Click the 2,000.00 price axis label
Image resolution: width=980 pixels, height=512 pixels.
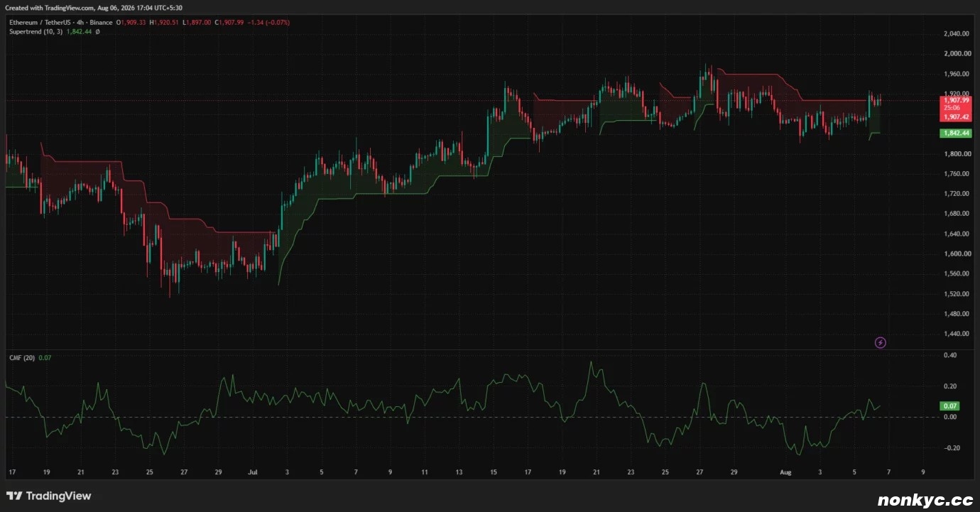tap(955, 54)
